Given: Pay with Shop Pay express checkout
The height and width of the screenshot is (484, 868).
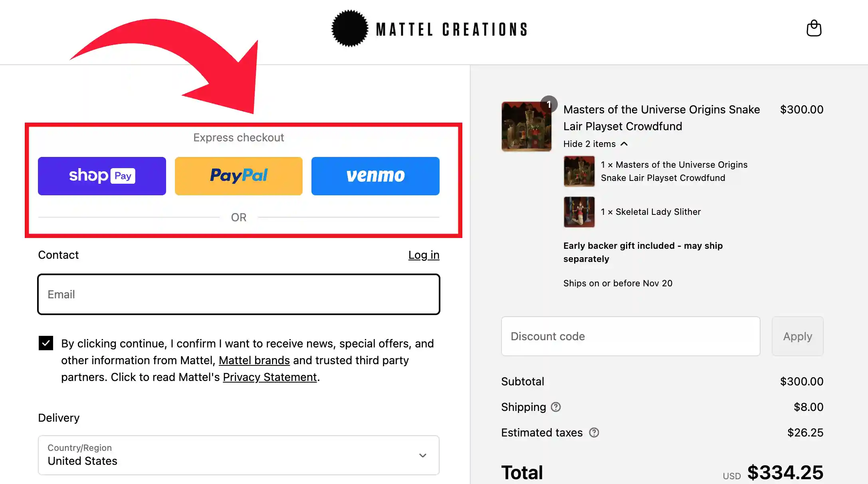Looking at the screenshot, I should [102, 176].
